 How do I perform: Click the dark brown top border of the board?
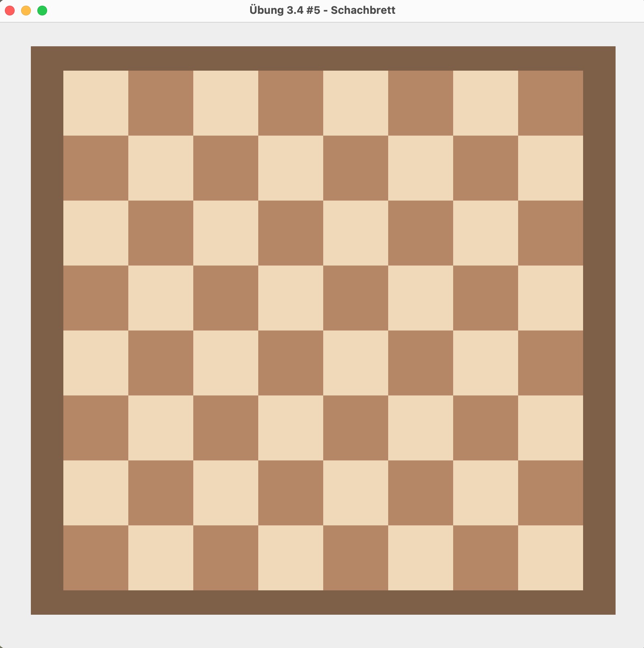pos(323,58)
